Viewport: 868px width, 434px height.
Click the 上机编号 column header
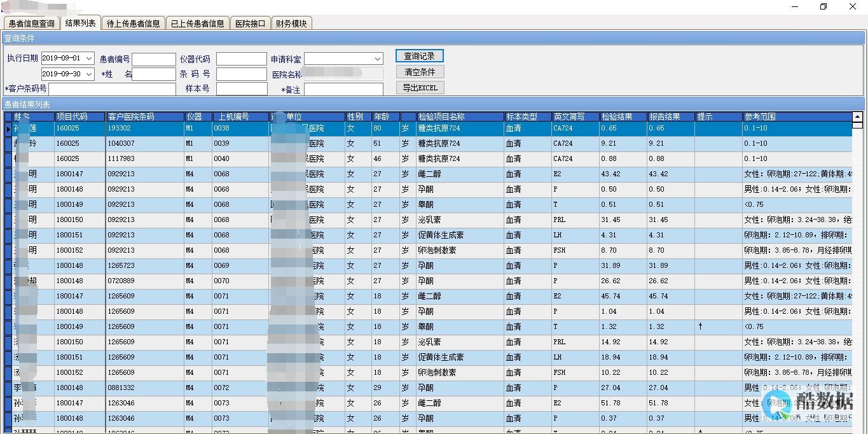(240, 116)
